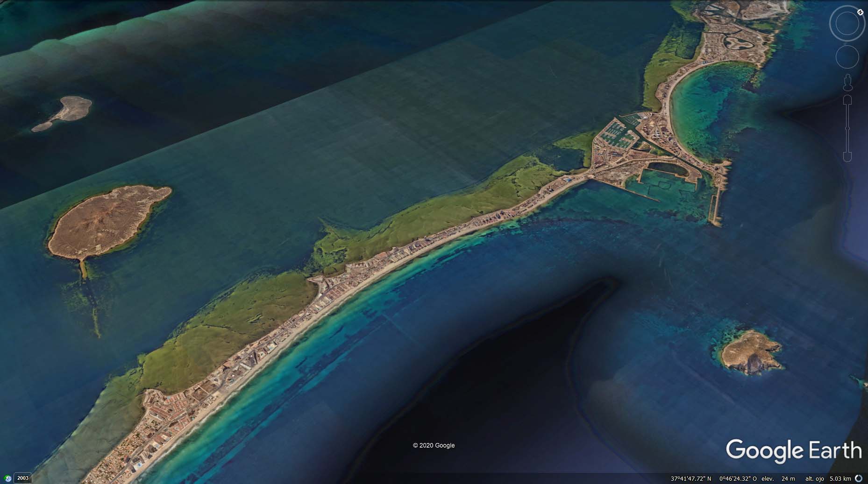Click the rocky island in the open sea
868x484 pixels.
click(x=751, y=351)
